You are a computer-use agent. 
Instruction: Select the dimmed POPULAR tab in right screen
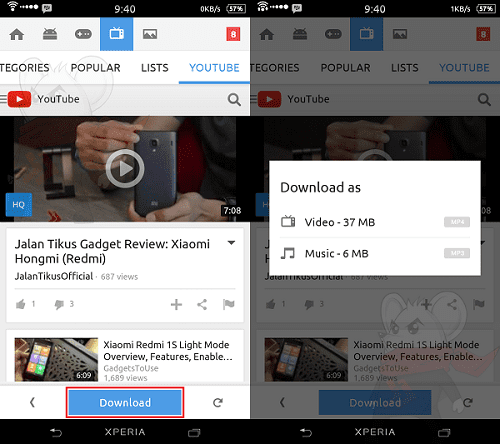point(346,68)
